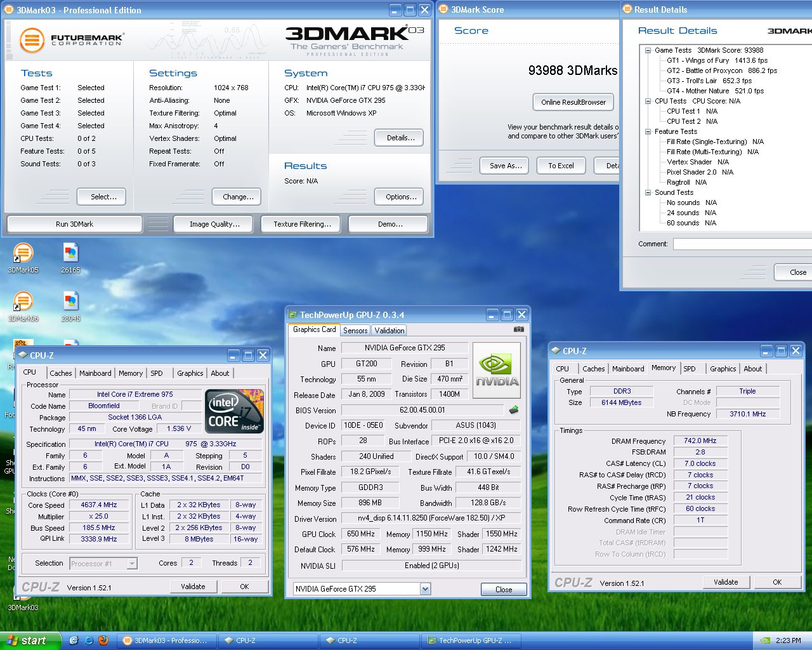Open Internet Explorer from quick launch
Image resolution: width=812 pixels, height=650 pixels.
pos(89,640)
